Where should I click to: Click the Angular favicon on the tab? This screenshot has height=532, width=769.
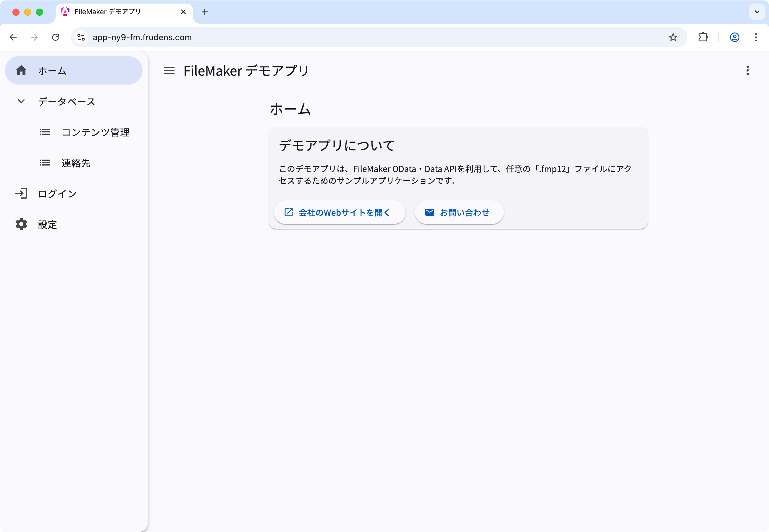(x=65, y=12)
